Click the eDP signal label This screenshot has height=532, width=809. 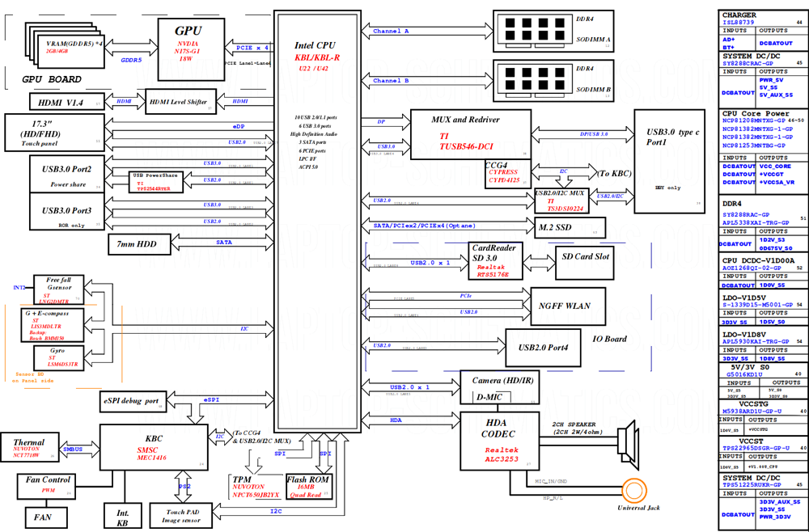coord(239,126)
